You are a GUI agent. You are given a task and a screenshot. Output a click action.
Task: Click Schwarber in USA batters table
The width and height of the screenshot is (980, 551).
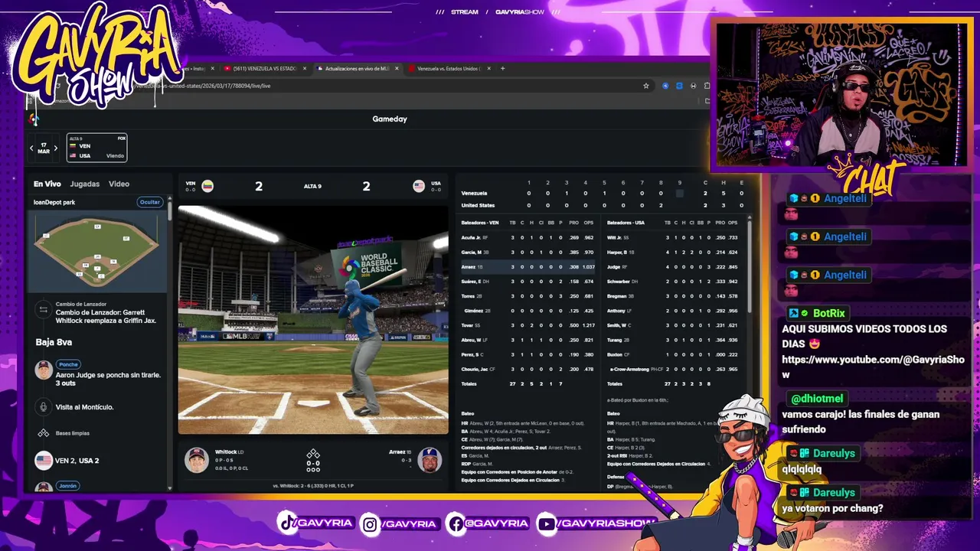[619, 282]
